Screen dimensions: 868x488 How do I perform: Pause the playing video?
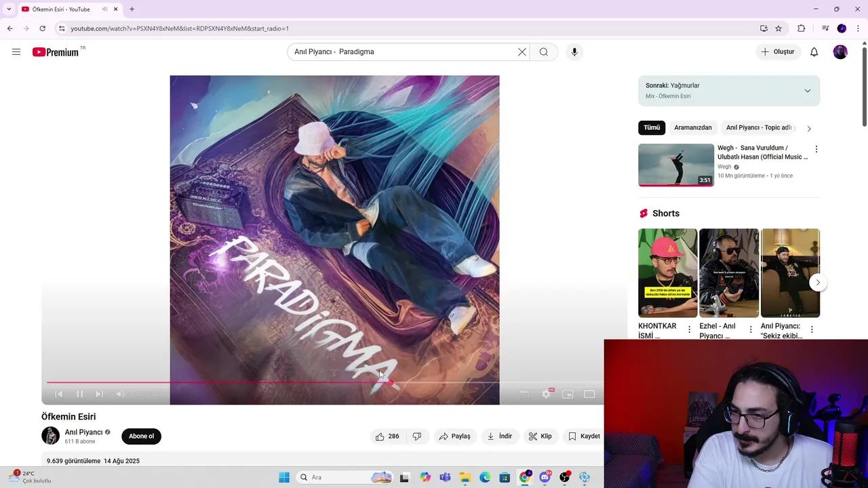pos(79,394)
